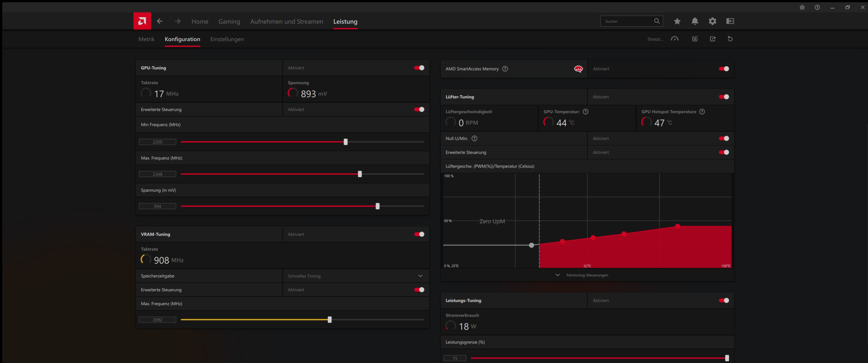Switch to the Einstellungen tab

(x=227, y=39)
